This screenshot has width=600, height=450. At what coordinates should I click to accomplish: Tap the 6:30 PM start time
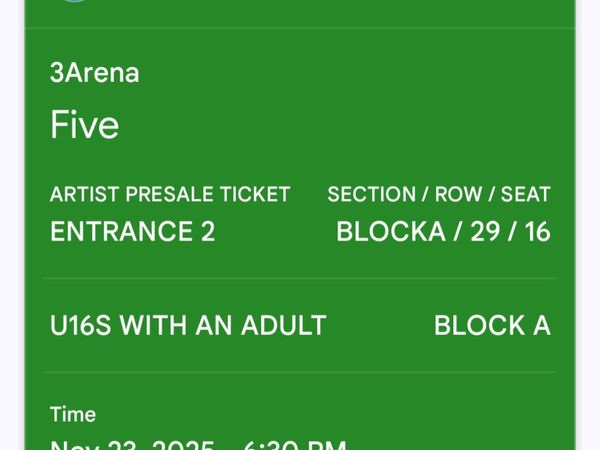click(x=295, y=445)
